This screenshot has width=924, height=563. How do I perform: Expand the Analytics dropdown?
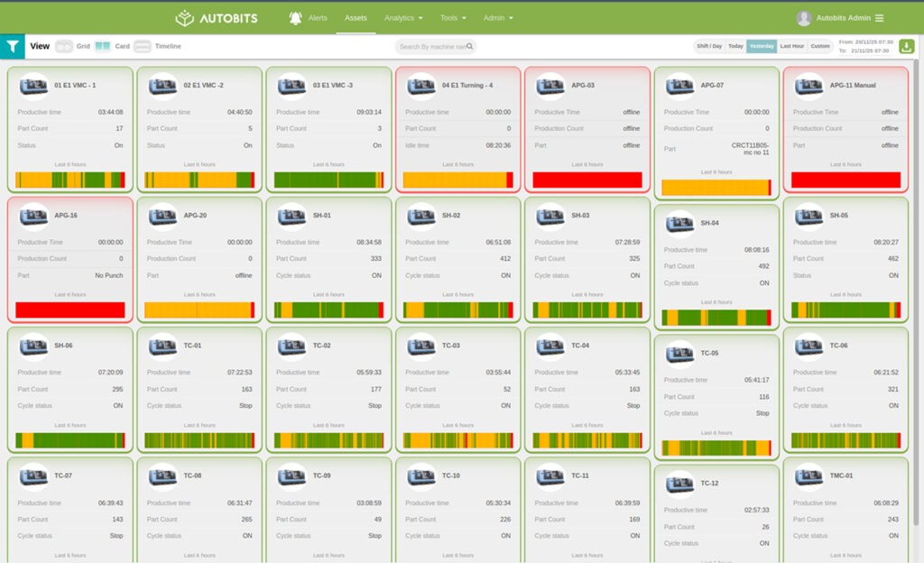402,17
